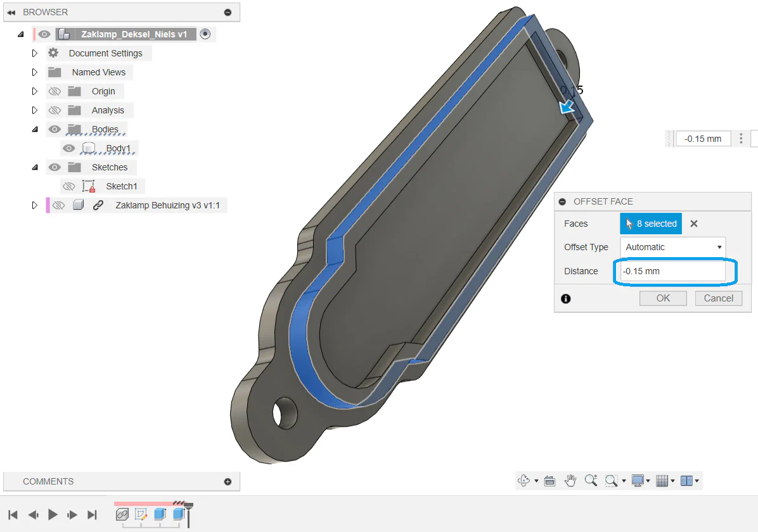Click the info icon in OFFSET FACE dialog

click(565, 298)
